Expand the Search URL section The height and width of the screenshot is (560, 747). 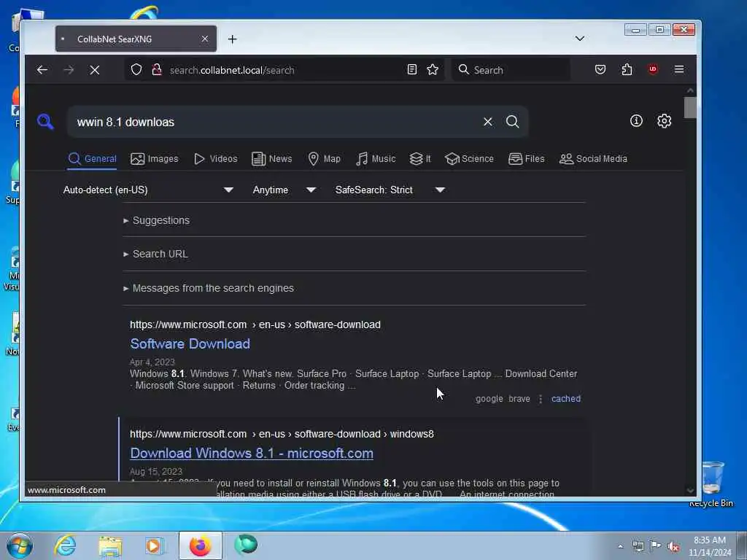[156, 254]
